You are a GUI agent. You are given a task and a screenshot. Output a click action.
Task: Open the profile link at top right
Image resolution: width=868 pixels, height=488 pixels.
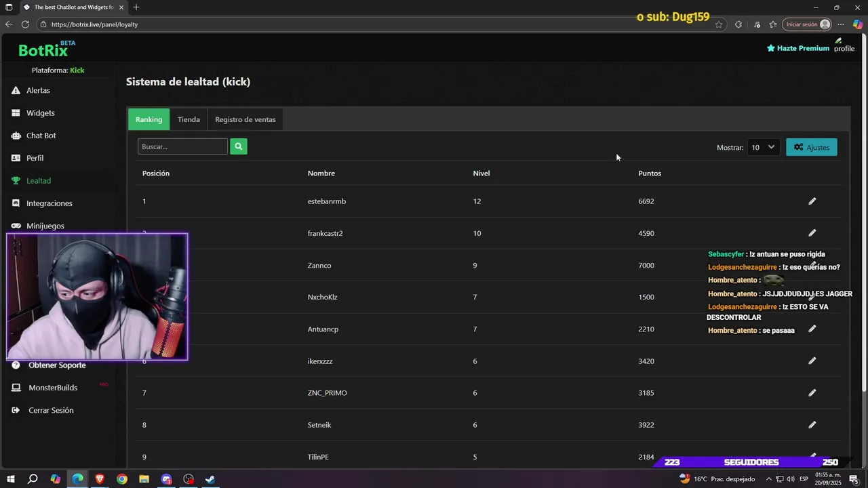coord(844,46)
